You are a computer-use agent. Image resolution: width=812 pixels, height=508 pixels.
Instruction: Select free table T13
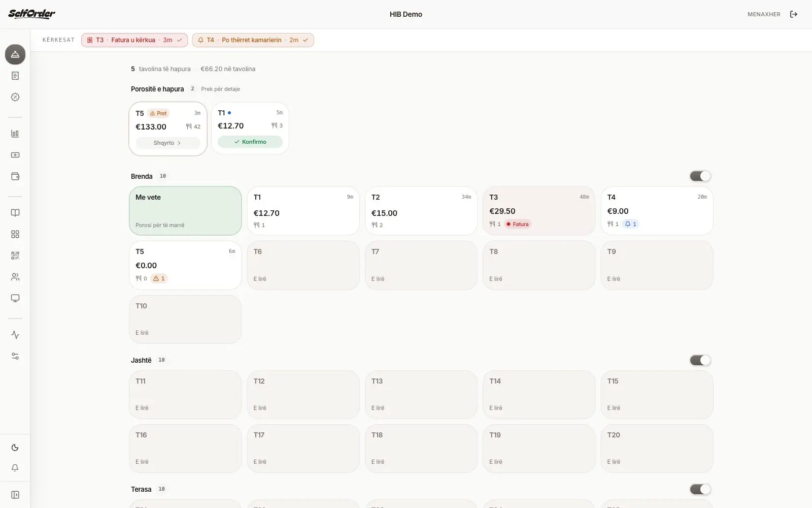click(x=421, y=395)
